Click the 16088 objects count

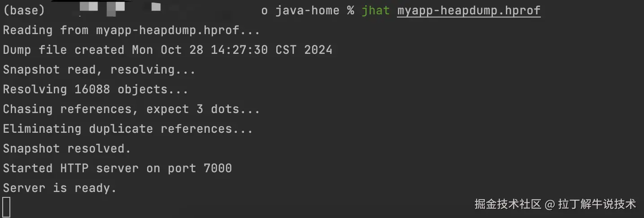pyautogui.click(x=92, y=89)
